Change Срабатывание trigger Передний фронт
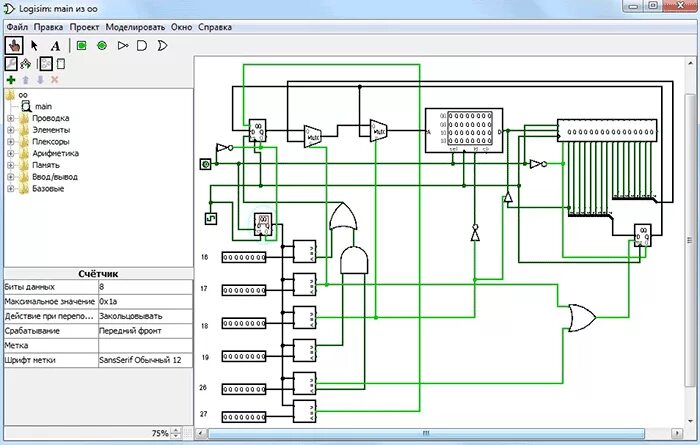This screenshot has width=700, height=445. tap(145, 331)
